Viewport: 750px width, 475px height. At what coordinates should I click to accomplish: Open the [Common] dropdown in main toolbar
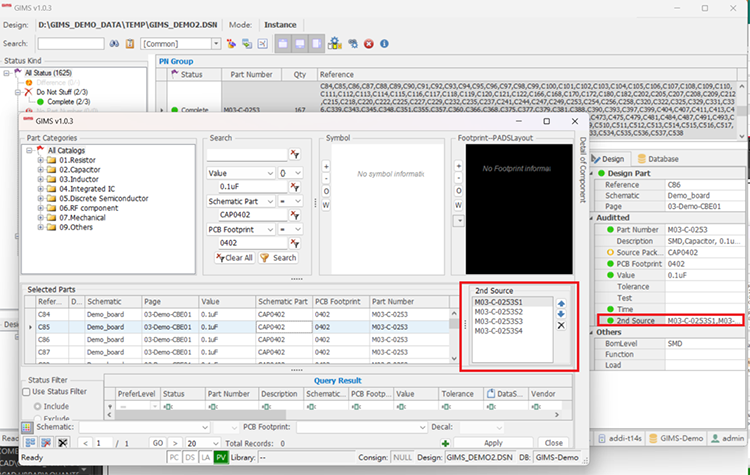[x=216, y=44]
